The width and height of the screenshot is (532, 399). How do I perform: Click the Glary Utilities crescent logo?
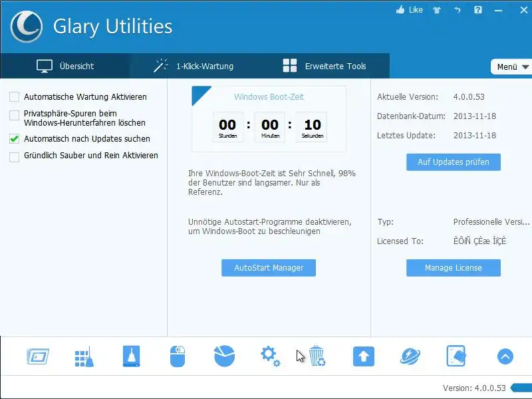[x=27, y=27]
